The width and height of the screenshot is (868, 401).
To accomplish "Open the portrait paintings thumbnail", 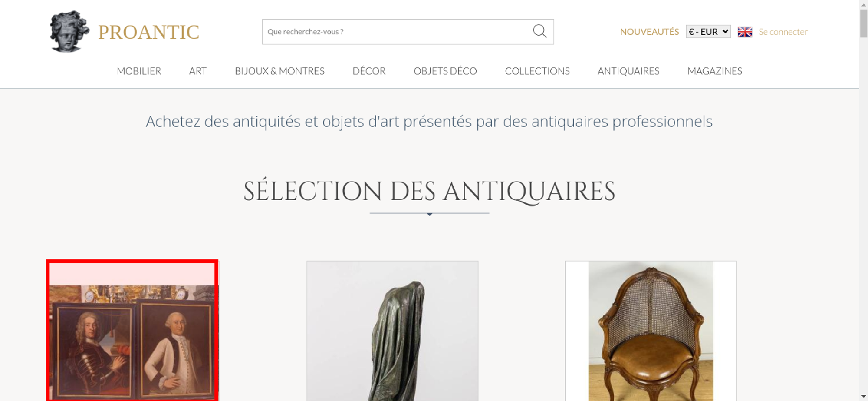I will click(x=132, y=331).
